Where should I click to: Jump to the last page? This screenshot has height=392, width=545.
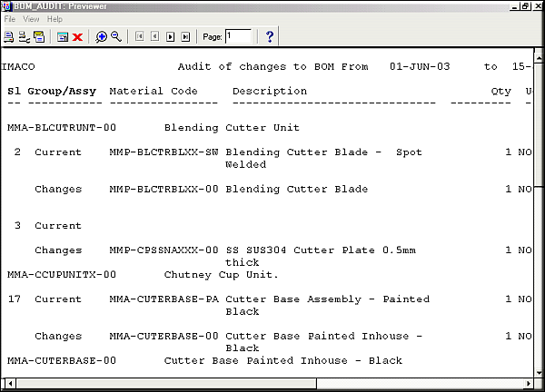(x=185, y=36)
